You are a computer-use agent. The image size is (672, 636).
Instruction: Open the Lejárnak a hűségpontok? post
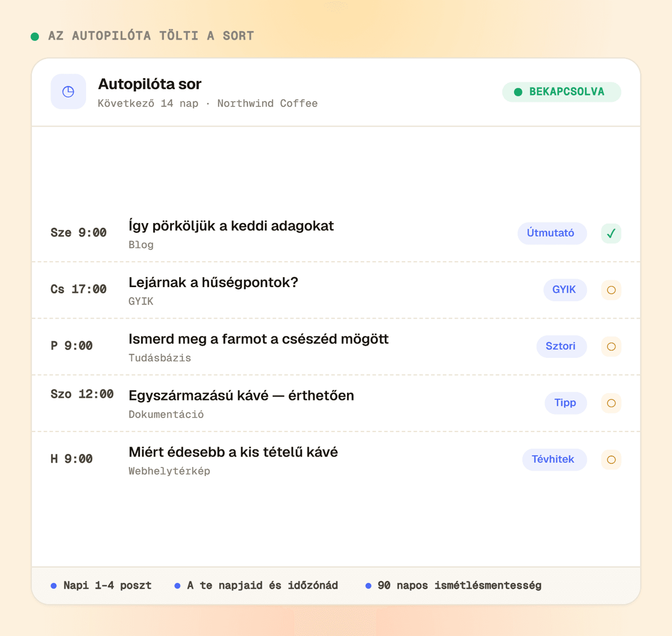pos(213,282)
